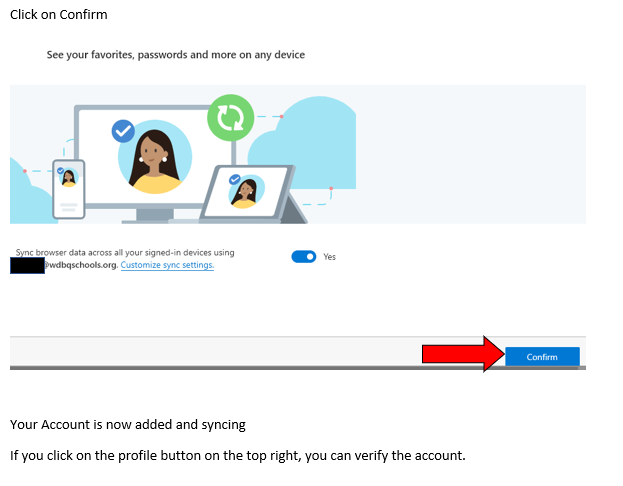Click the profile button verification sentence
The width and height of the screenshot is (623, 486).
237,456
